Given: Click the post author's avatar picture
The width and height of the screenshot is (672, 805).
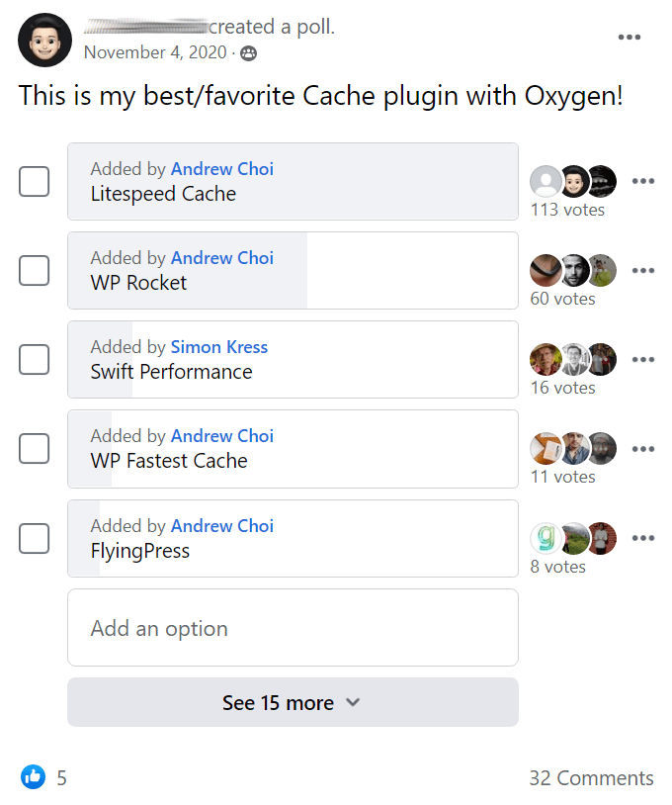Looking at the screenshot, I should [44, 40].
